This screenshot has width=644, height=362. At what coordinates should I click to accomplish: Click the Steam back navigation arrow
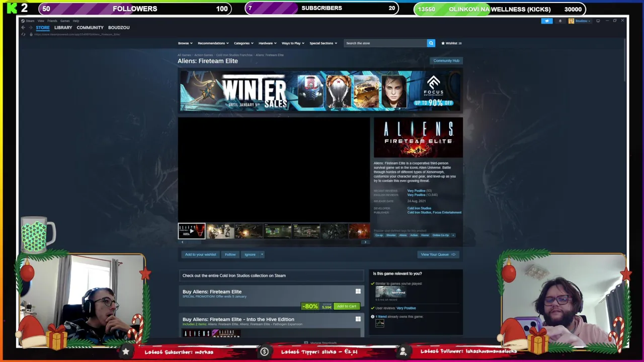click(x=23, y=28)
